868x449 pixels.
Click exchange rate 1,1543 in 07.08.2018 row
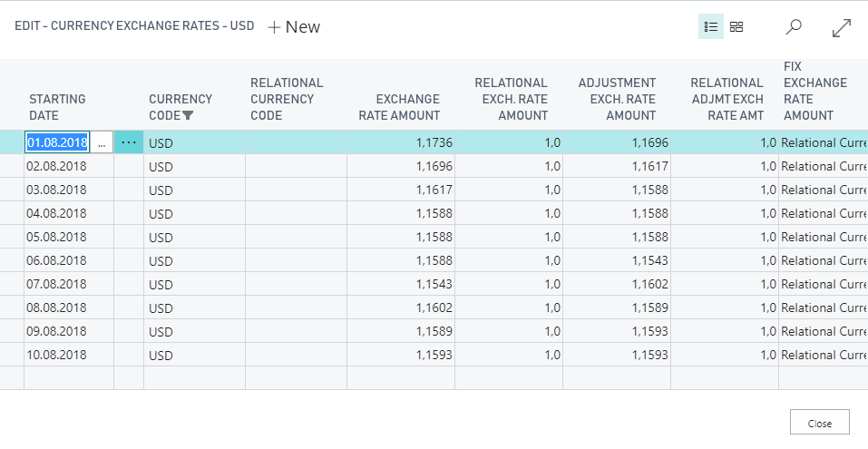pyautogui.click(x=401, y=284)
